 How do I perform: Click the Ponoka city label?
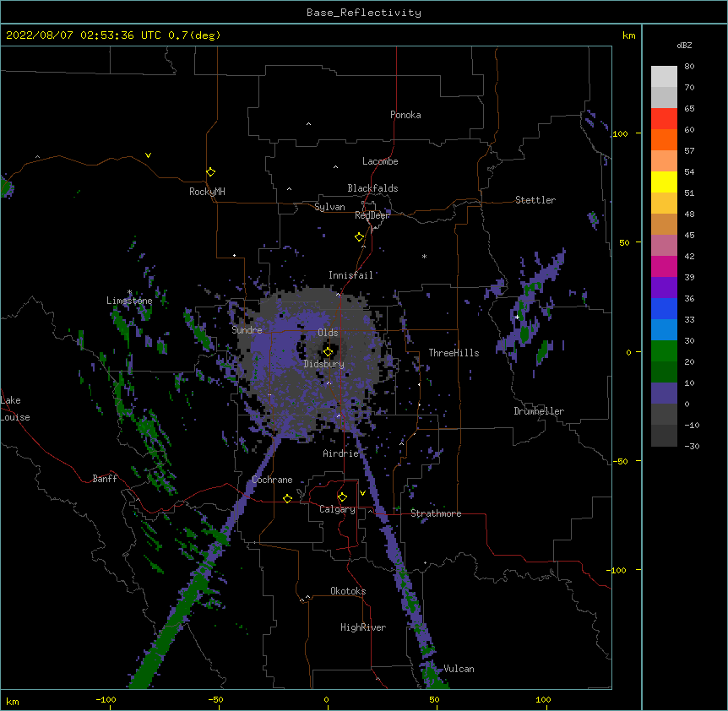[x=405, y=115]
